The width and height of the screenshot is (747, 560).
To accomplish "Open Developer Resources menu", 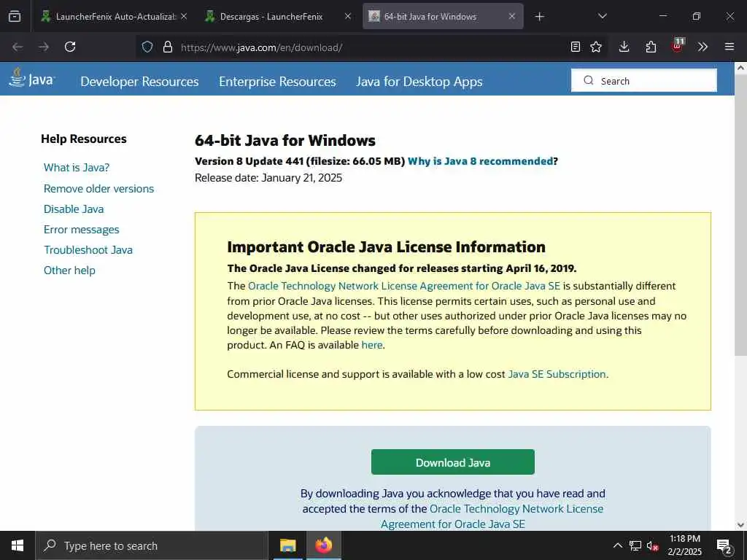I will pyautogui.click(x=139, y=82).
